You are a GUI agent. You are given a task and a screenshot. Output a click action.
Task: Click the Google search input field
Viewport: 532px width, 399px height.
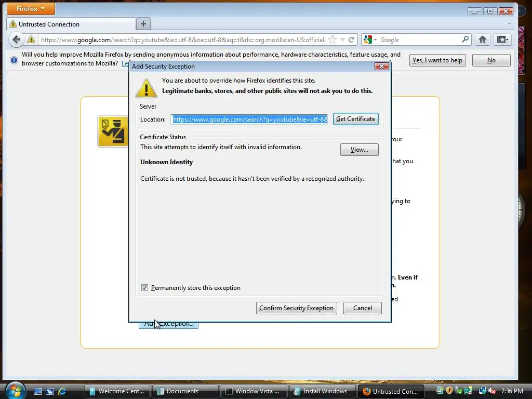point(419,39)
